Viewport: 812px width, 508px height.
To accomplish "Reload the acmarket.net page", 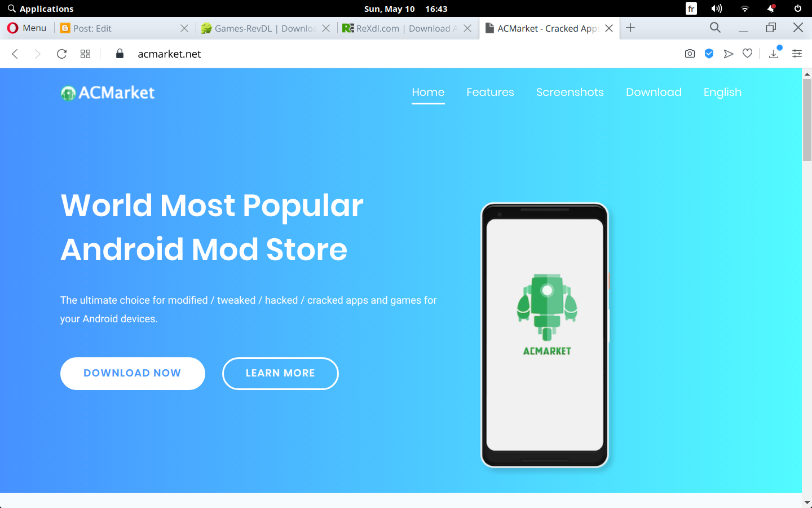I will [62, 54].
